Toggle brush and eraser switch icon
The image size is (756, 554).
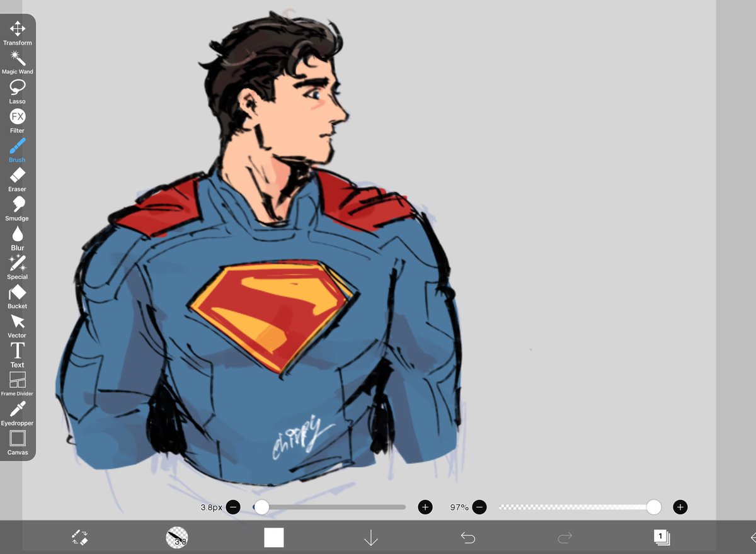coord(80,537)
